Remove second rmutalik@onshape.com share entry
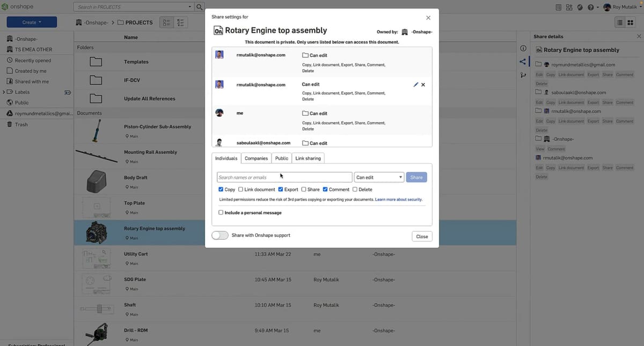This screenshot has height=346, width=644. 423,85
